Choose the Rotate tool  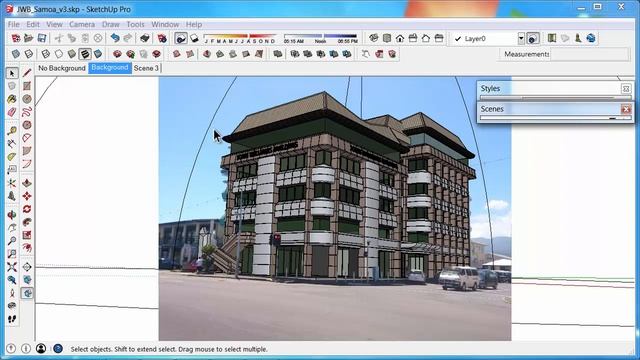(27, 209)
